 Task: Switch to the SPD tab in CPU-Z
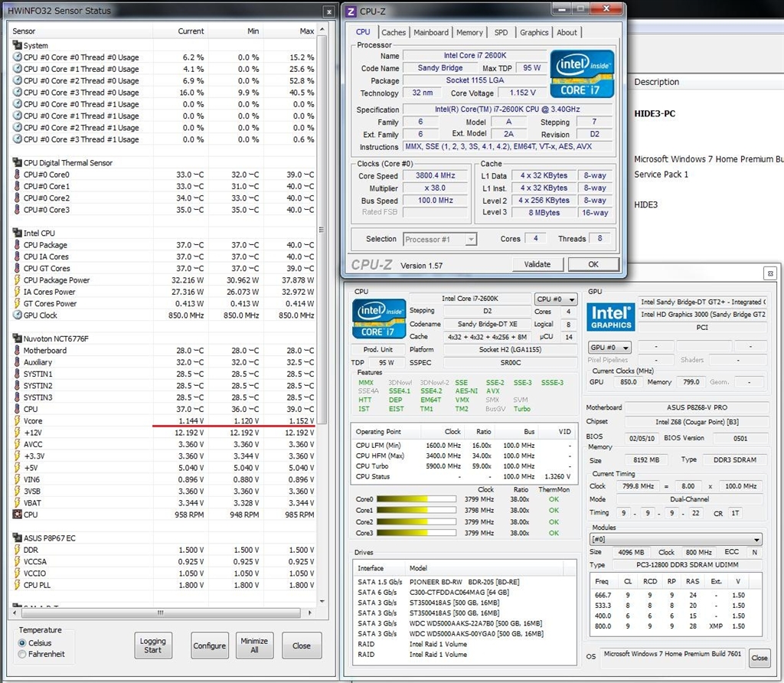[x=501, y=32]
